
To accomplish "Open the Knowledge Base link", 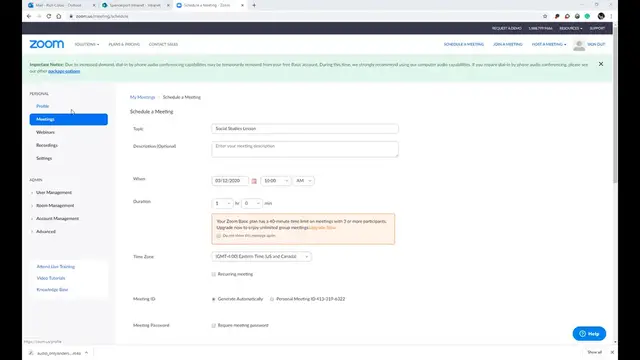I will point(52,290).
